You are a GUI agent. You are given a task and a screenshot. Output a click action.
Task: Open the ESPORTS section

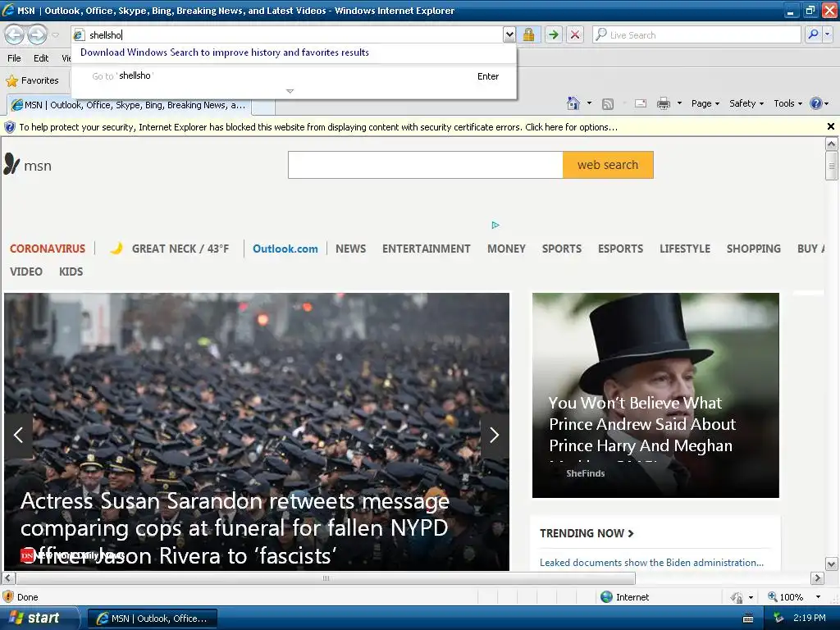click(620, 249)
